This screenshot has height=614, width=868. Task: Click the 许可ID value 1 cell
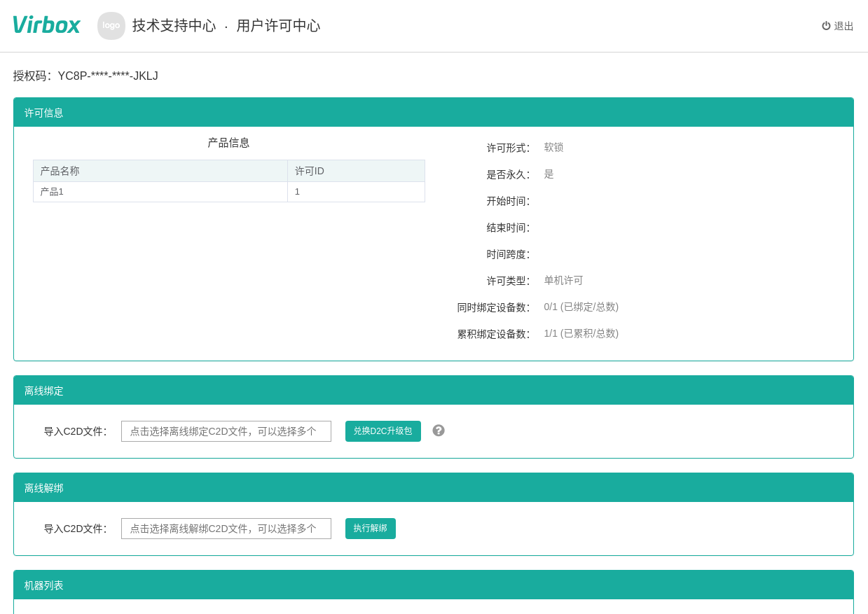pyautogui.click(x=357, y=192)
